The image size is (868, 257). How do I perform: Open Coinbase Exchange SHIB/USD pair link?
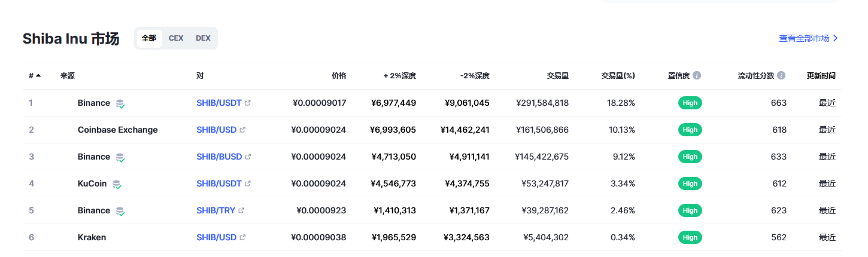click(x=216, y=130)
